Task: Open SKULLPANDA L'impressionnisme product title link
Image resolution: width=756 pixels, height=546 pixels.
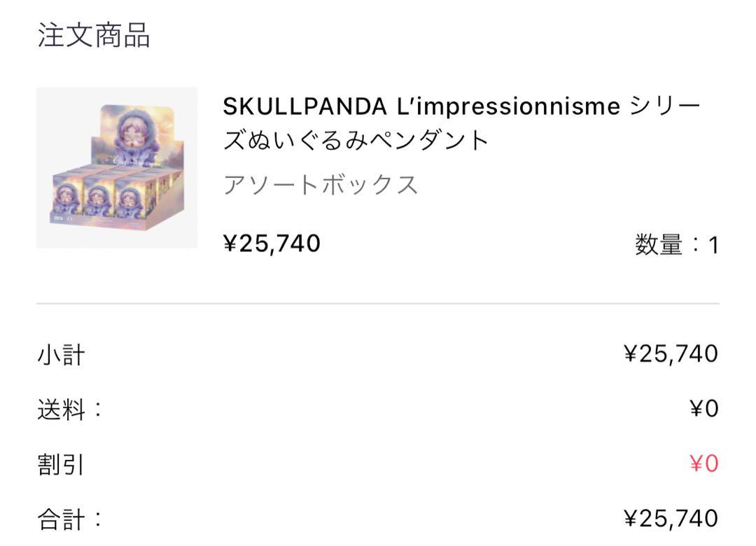Action: pos(461,123)
